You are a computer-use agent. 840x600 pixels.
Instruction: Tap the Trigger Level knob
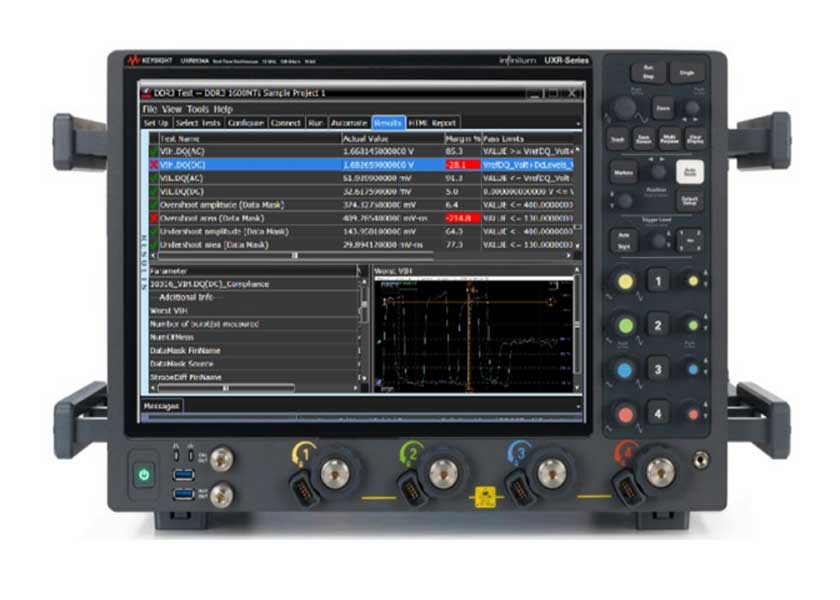pos(658,241)
